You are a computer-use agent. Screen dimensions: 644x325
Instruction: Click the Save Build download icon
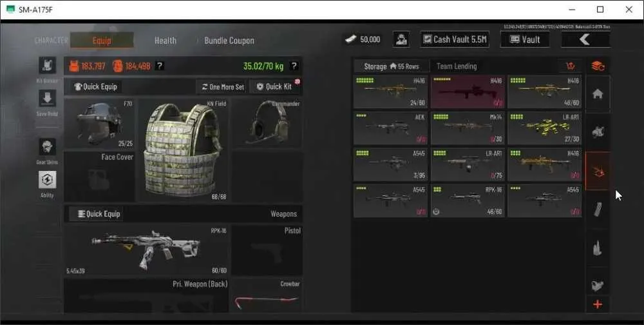[x=47, y=98]
